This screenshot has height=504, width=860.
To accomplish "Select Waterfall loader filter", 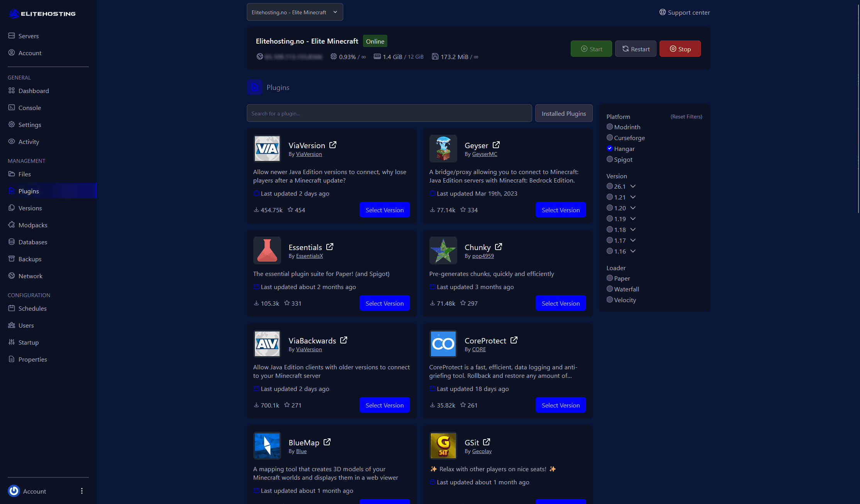I will click(610, 289).
